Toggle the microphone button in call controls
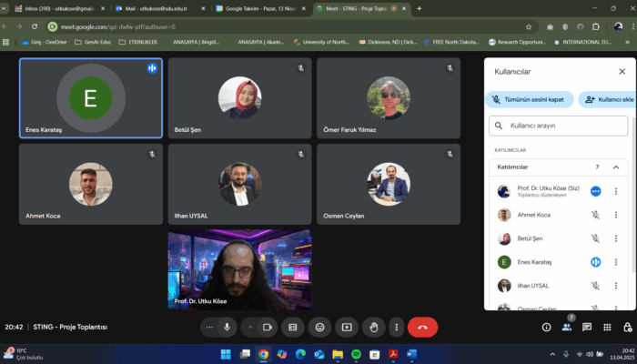This screenshot has width=637, height=364. (226, 327)
